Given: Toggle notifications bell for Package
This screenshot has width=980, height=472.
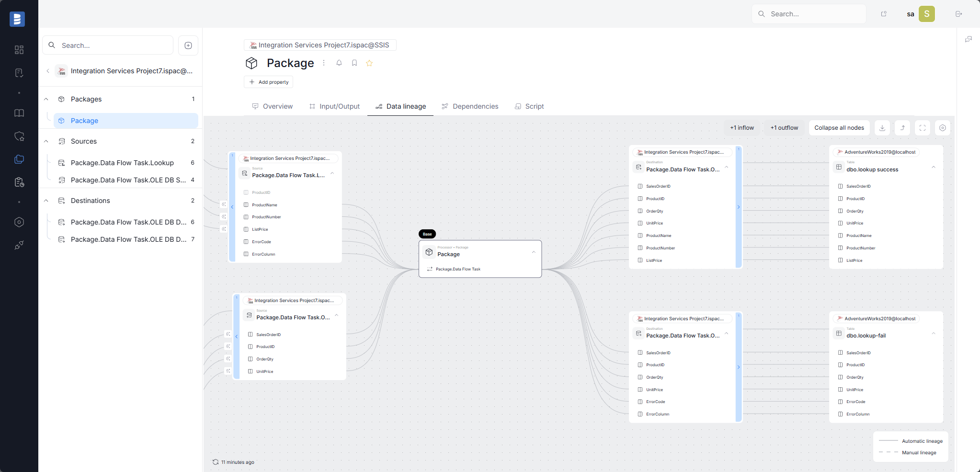Looking at the screenshot, I should [x=339, y=63].
